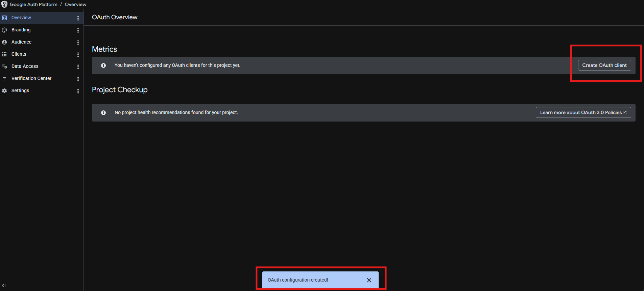Click the Project Checkup heading
644x291 pixels.
pos(120,90)
